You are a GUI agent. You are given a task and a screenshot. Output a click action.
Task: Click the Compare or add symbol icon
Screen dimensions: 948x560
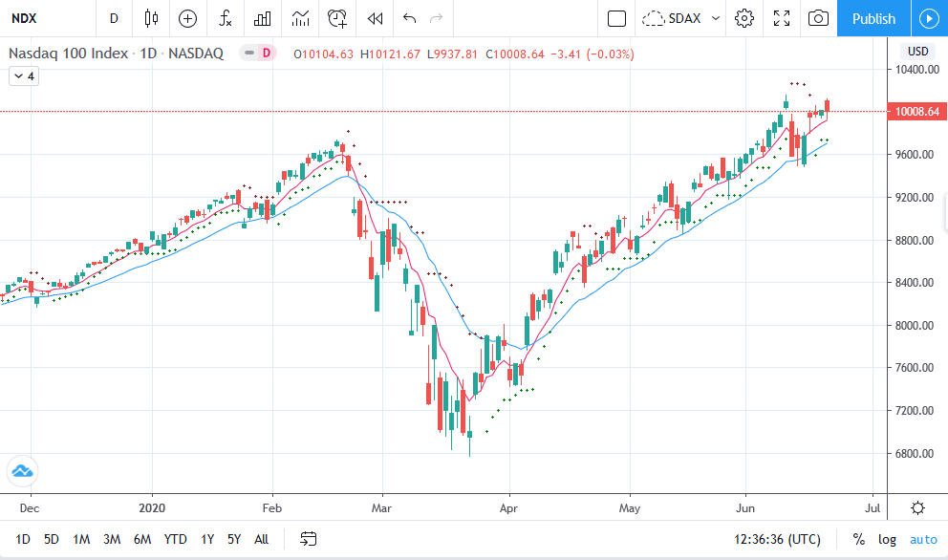click(x=187, y=18)
